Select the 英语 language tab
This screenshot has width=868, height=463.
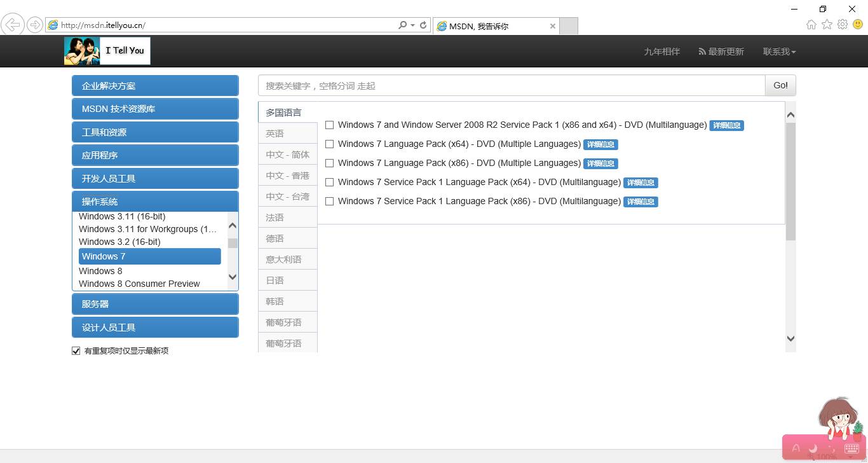tap(287, 134)
